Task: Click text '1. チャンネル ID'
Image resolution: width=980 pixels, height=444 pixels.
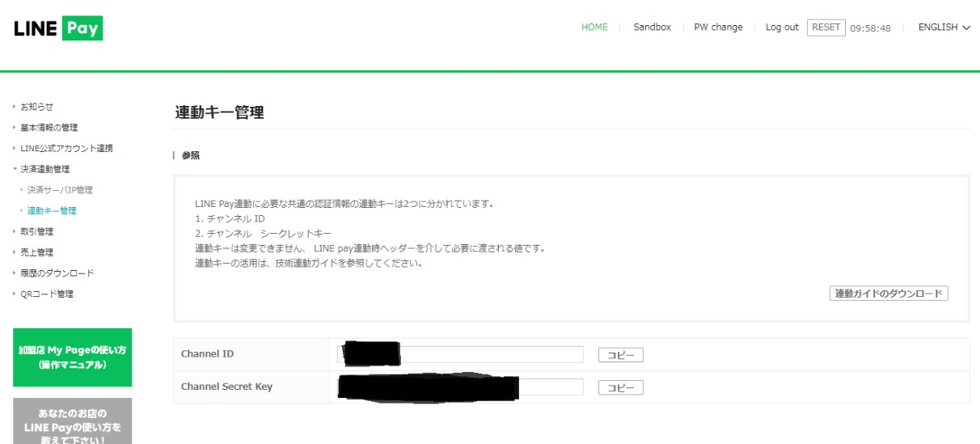Action: pyautogui.click(x=230, y=219)
